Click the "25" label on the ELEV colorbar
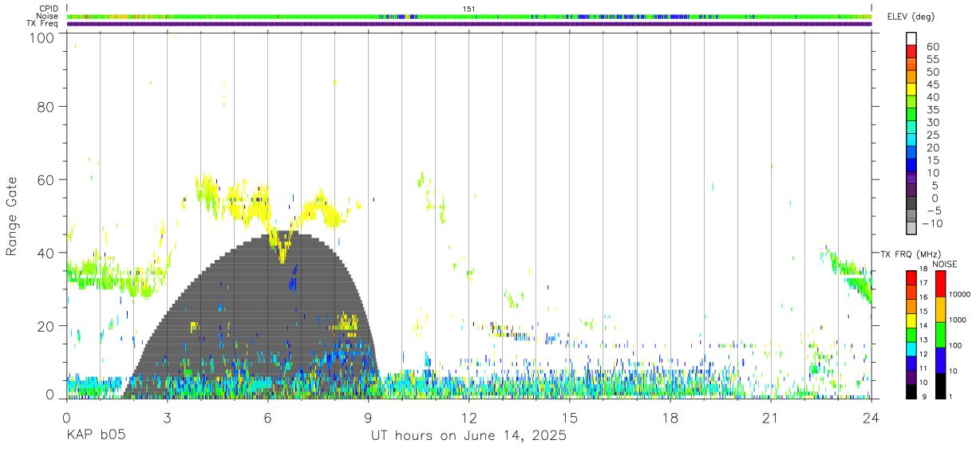 932,136
